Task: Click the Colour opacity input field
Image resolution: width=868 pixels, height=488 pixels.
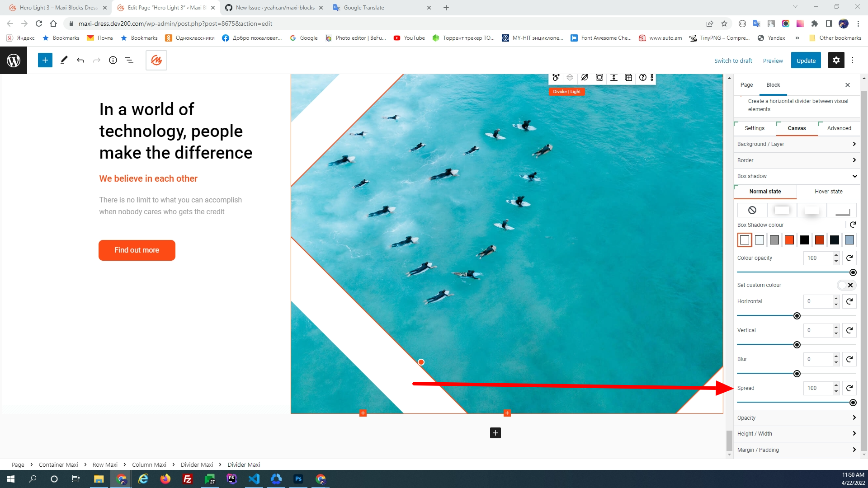Action: pos(817,258)
